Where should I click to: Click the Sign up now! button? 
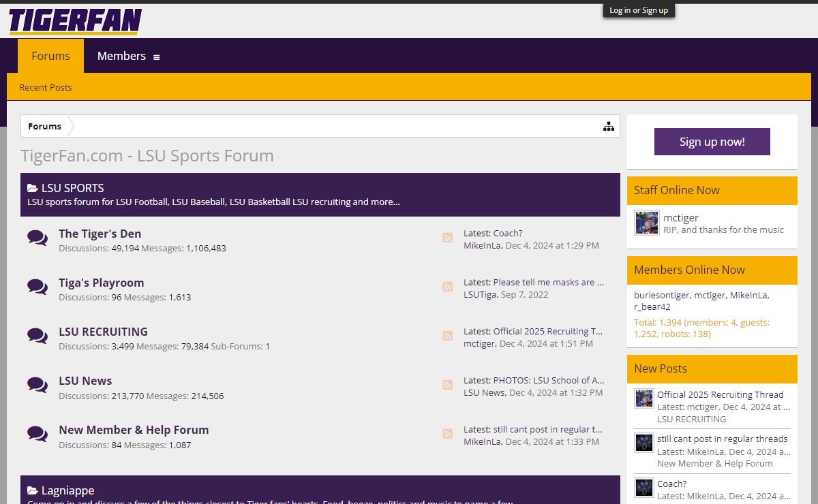712,142
